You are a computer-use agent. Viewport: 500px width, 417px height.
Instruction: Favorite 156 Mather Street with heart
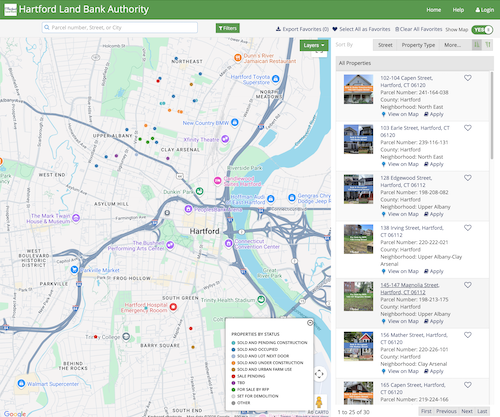[468, 335]
